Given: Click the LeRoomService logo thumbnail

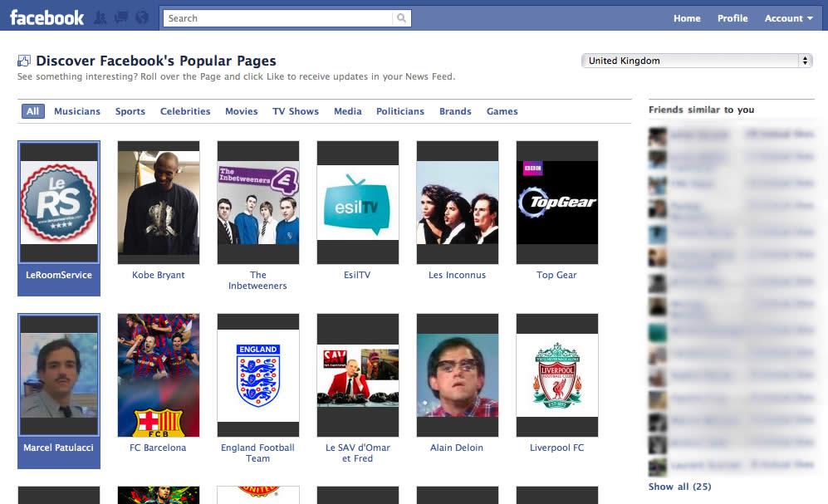Looking at the screenshot, I should 59,202.
